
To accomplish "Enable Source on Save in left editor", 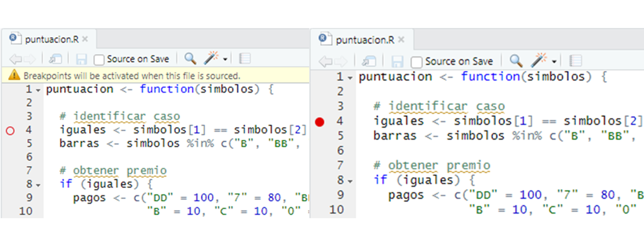I will tap(99, 59).
